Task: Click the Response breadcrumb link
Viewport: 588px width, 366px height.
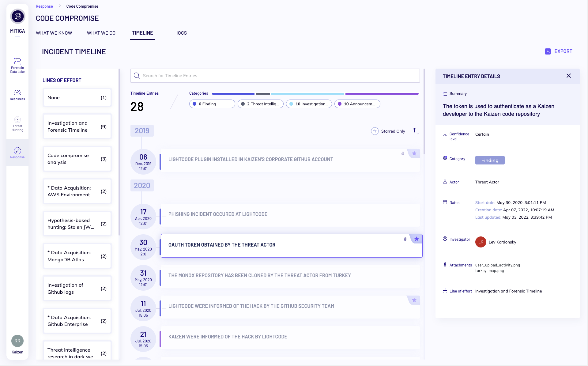Action: click(44, 6)
